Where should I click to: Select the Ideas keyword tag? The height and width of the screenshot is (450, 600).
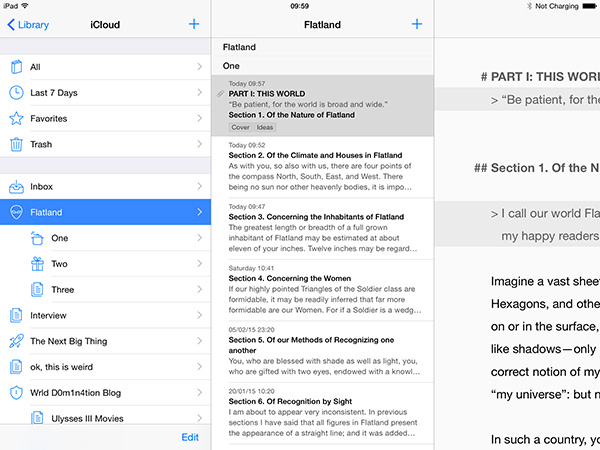[x=265, y=128]
